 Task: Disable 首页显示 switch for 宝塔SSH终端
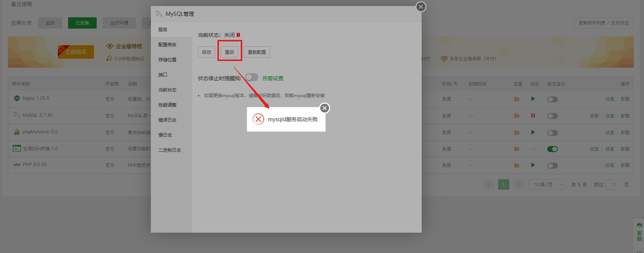553,149
